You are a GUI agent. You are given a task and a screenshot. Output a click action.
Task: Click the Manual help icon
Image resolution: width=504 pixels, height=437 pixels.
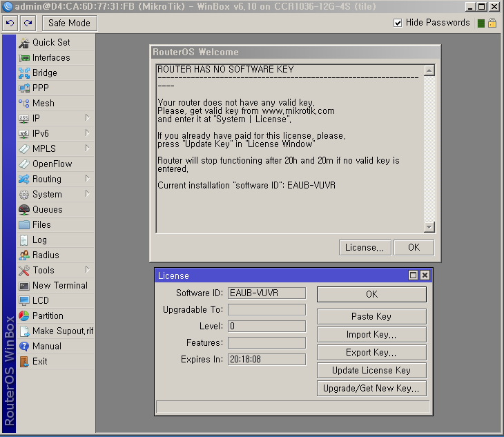pyautogui.click(x=23, y=347)
